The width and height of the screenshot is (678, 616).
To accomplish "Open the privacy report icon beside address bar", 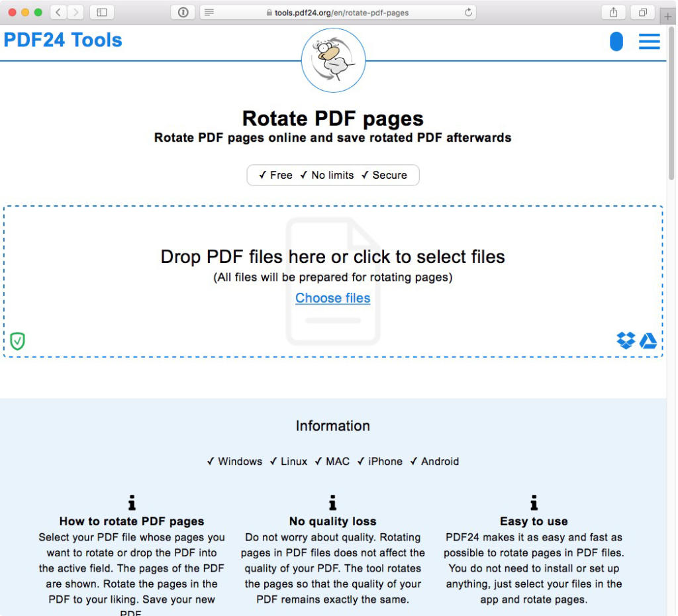I will (183, 12).
